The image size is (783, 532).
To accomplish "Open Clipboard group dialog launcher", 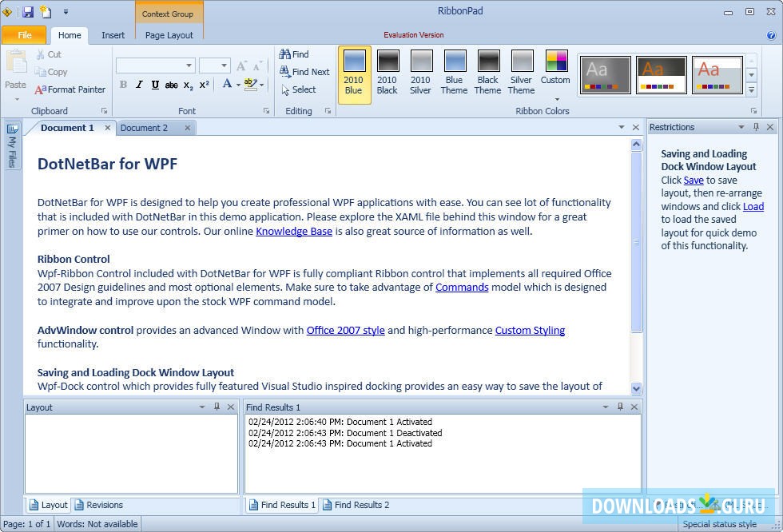I will (x=104, y=111).
